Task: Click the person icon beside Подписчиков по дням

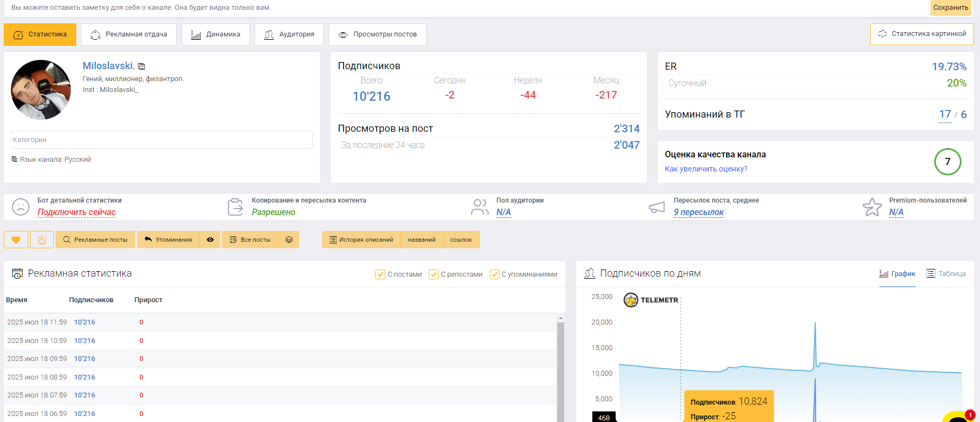Action: (589, 273)
